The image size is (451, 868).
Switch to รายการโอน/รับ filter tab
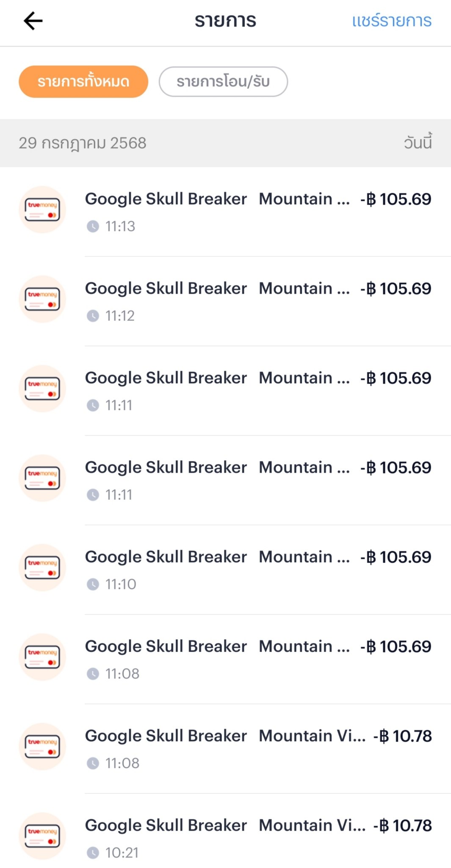pos(223,82)
